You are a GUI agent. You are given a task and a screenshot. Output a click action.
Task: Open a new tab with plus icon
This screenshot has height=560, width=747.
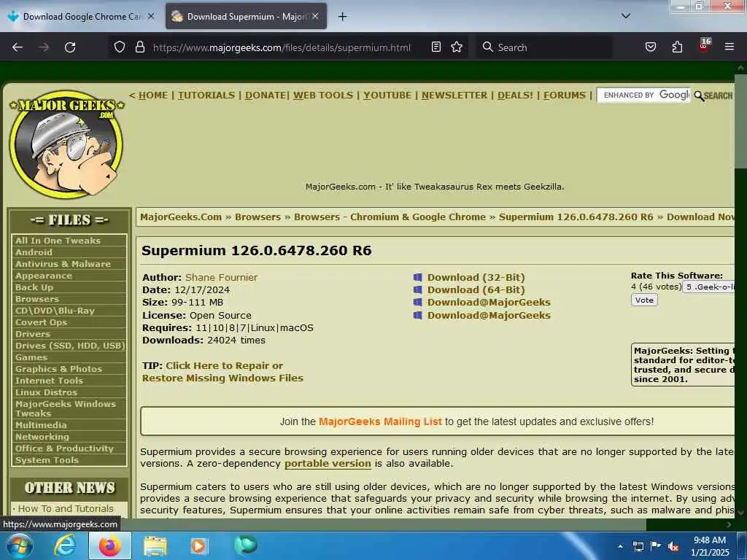[343, 17]
